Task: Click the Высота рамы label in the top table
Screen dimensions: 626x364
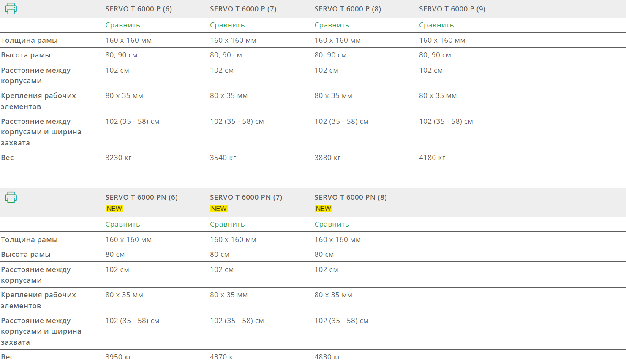Action: tap(26, 55)
